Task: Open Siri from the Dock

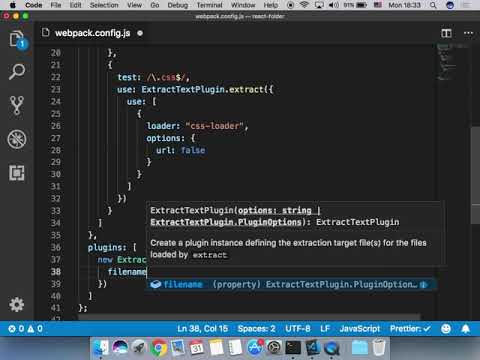Action: (120, 348)
